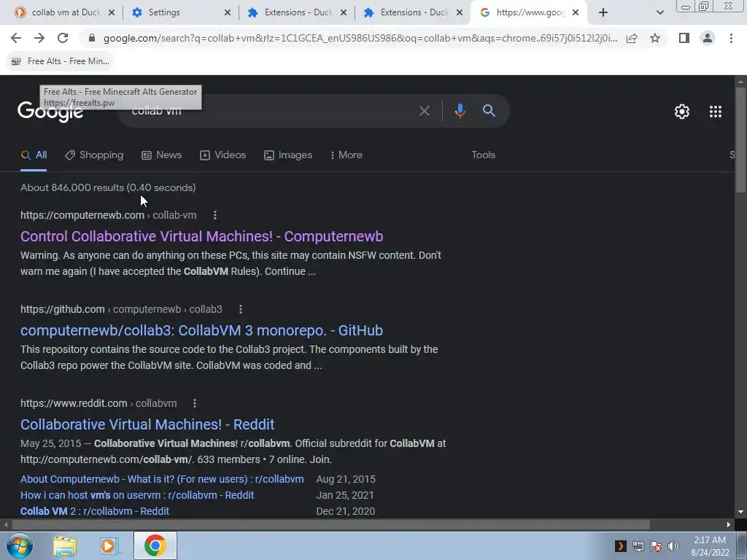Viewport: 747px width, 560px height.
Task: Close the Settings tab
Action: (228, 12)
